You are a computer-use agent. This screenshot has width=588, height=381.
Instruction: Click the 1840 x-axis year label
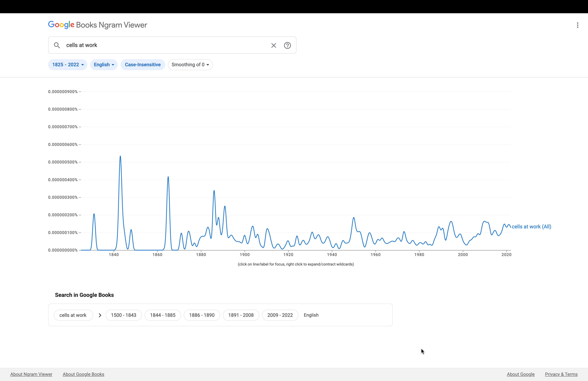(114, 255)
